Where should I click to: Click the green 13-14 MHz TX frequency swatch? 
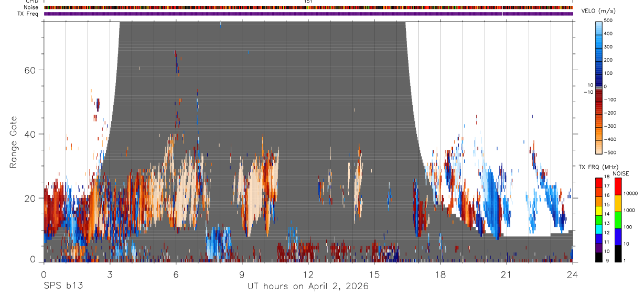click(598, 219)
